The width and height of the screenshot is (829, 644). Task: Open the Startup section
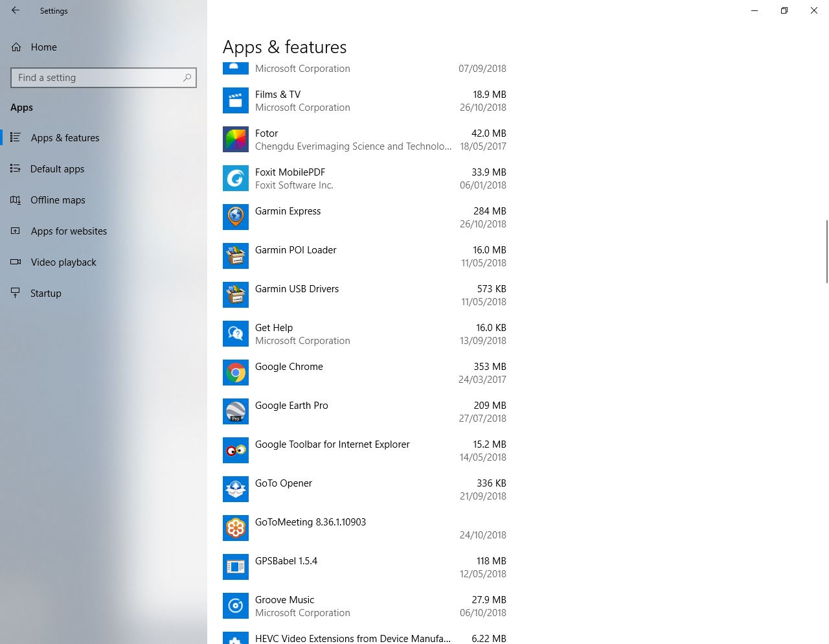tap(45, 293)
